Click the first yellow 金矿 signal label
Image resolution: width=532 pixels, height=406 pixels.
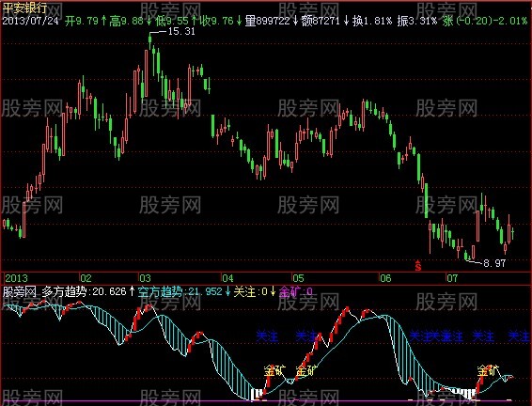click(274, 370)
